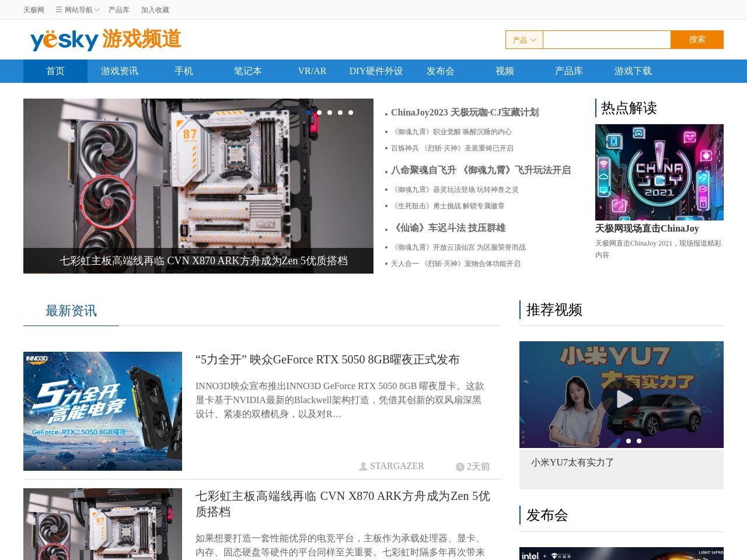
Task: Open the 手机 navigation item
Action: tap(184, 71)
